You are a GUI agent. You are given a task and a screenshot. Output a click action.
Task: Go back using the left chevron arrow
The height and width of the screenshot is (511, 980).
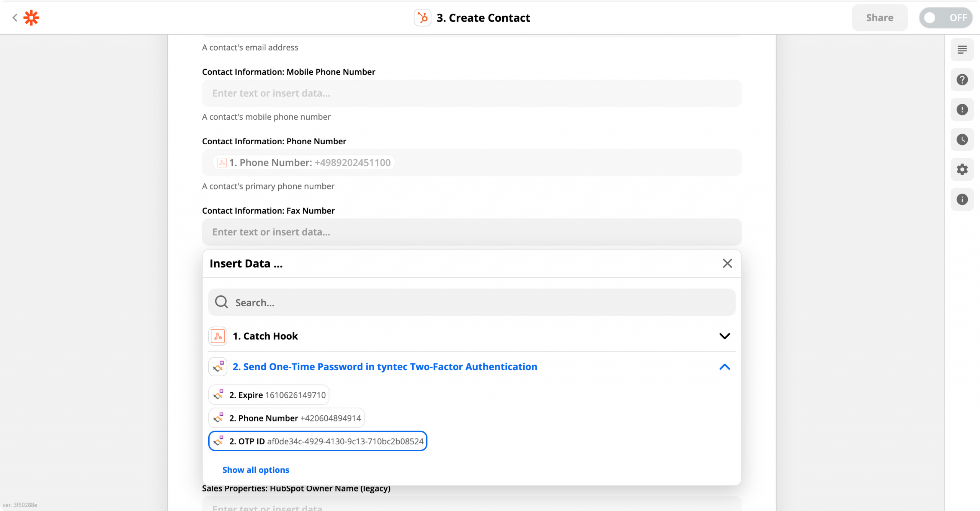(x=15, y=18)
